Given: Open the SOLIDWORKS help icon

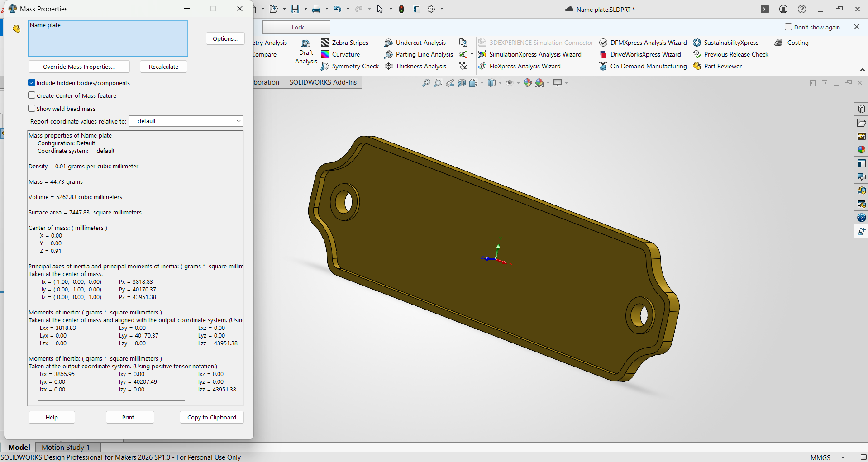Looking at the screenshot, I should pyautogui.click(x=802, y=9).
